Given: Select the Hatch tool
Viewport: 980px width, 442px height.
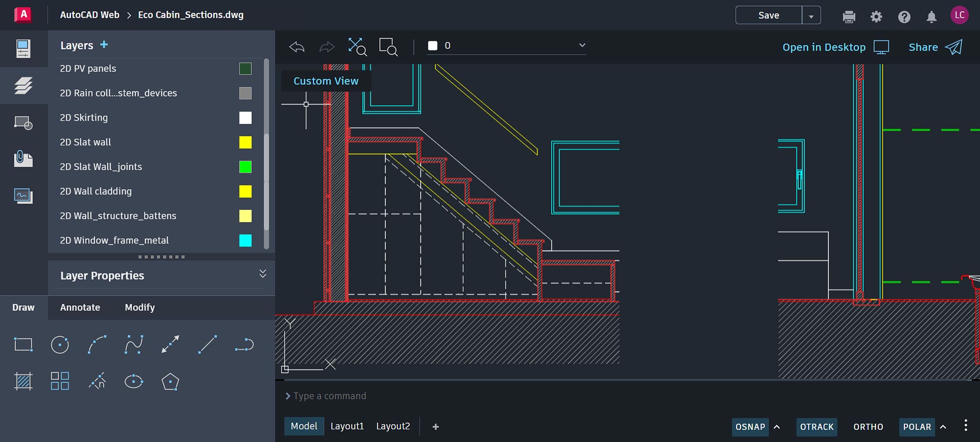Looking at the screenshot, I should [23, 381].
